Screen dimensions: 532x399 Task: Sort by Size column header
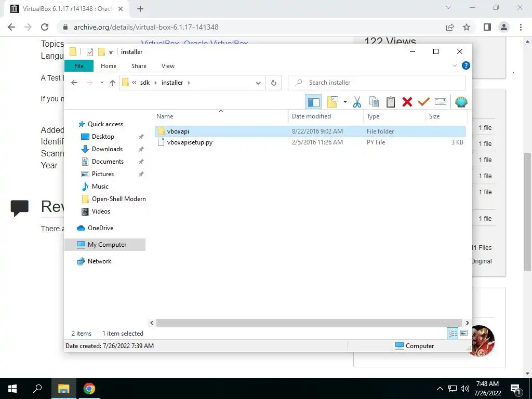click(x=446, y=116)
